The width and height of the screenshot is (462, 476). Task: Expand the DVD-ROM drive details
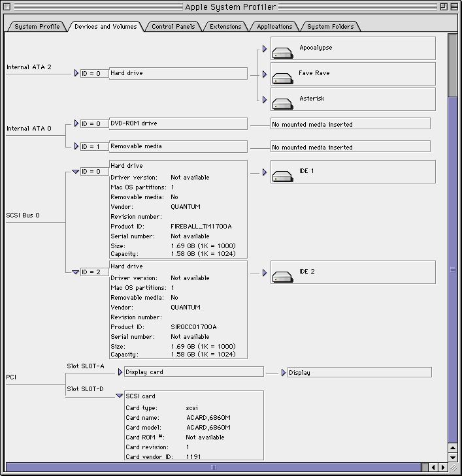pos(76,123)
